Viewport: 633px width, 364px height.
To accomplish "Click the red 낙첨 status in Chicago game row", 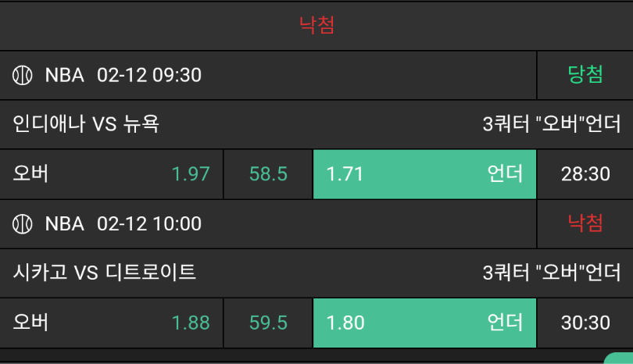I will (585, 223).
